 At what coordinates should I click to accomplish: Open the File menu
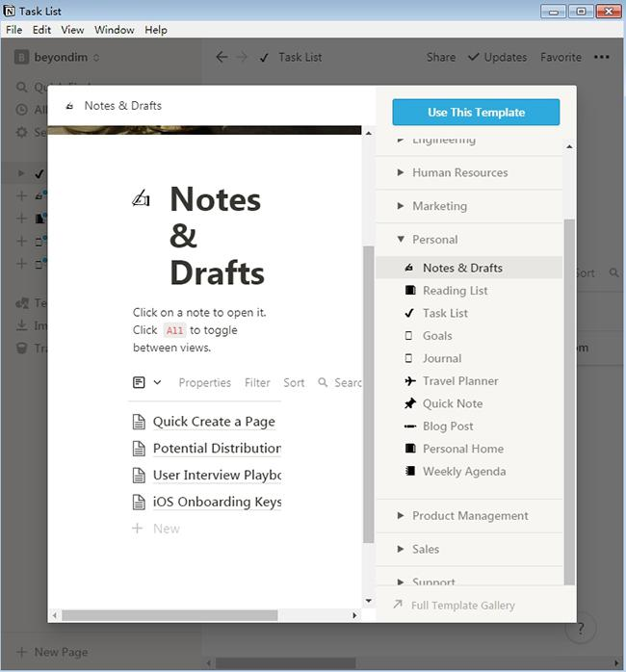coord(13,30)
